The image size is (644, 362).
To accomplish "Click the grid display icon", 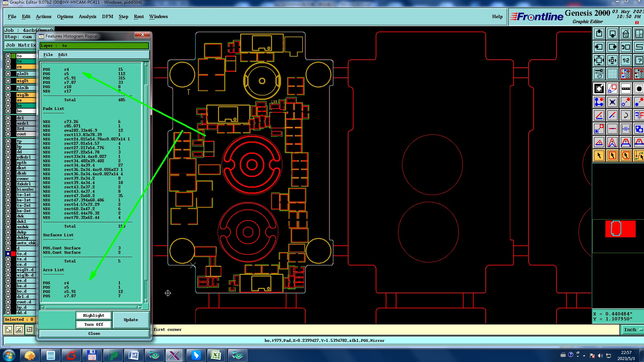I will coord(612,74).
